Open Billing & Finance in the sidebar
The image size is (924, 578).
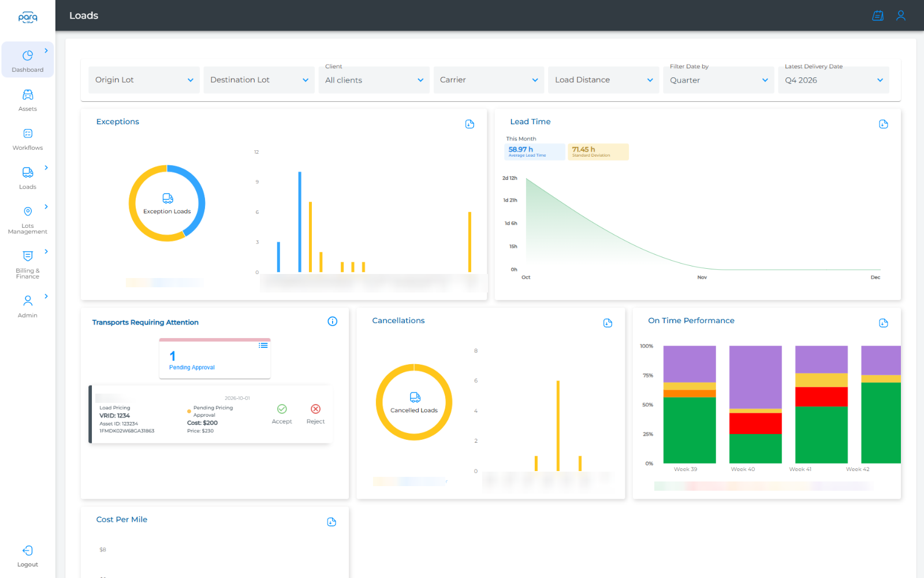(28, 265)
